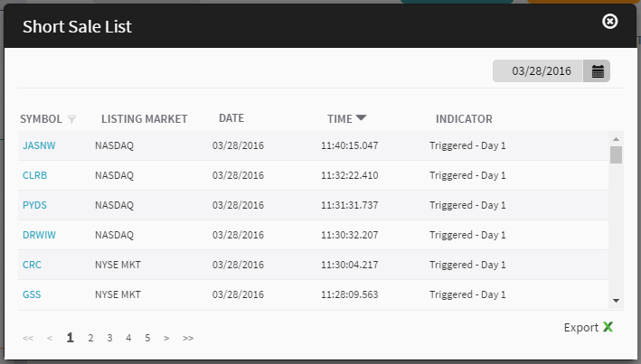Go to the previous page with <
The width and height of the screenshot is (641, 364).
[50, 339]
